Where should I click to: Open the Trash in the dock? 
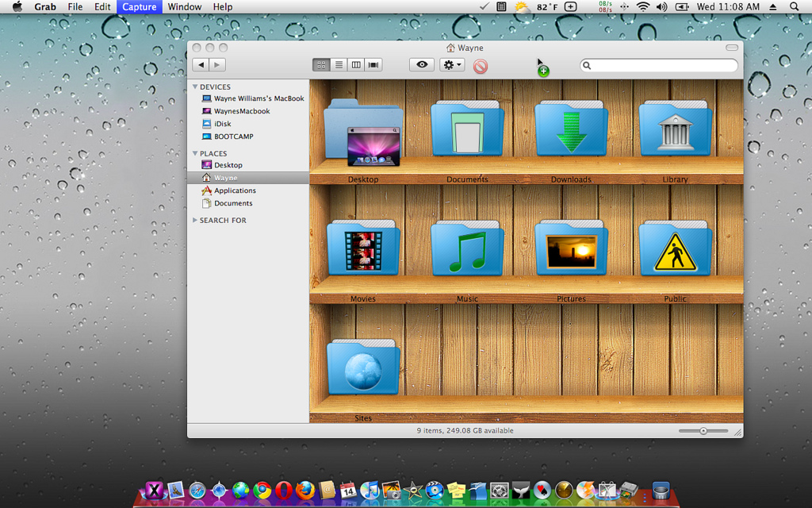(x=661, y=490)
